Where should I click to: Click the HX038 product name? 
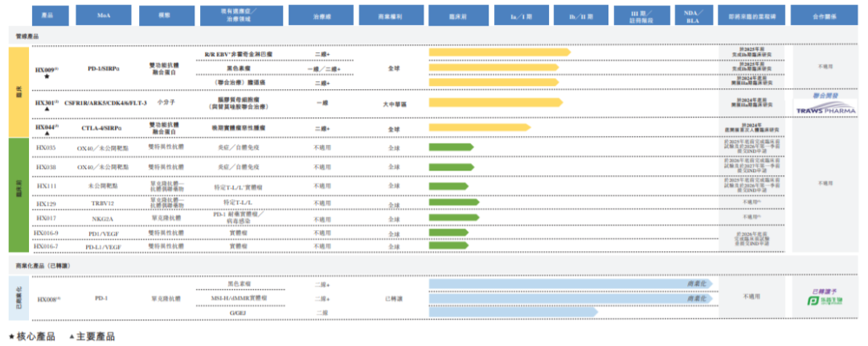coord(46,167)
